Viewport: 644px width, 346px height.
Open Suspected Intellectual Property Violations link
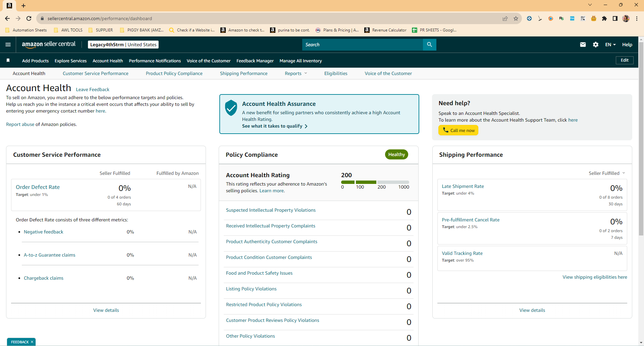coord(271,210)
